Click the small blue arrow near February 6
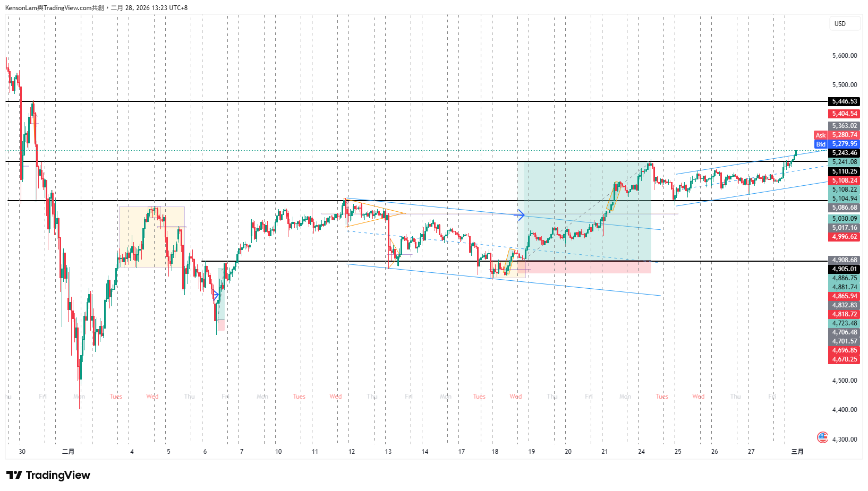Viewport: 868px width, 491px height. (x=216, y=295)
